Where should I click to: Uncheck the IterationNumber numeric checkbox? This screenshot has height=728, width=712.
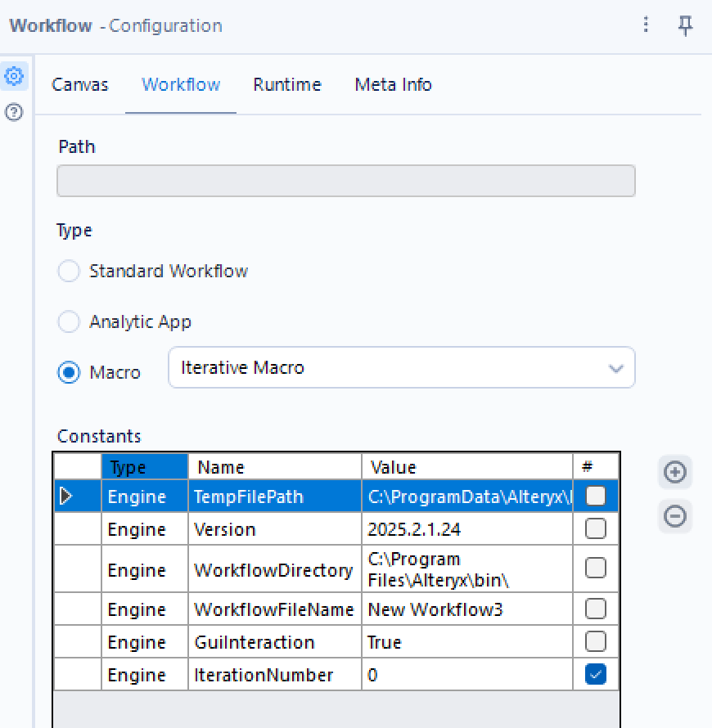click(596, 674)
